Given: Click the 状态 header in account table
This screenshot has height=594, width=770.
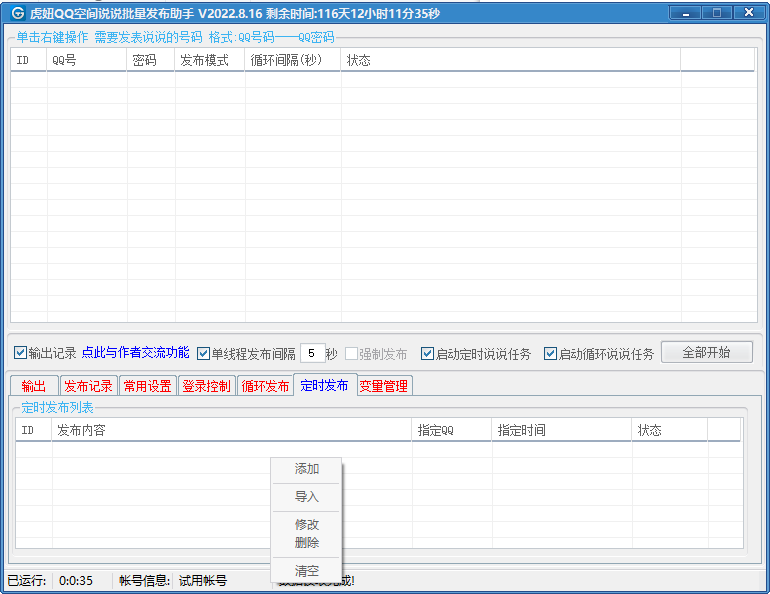Looking at the screenshot, I should point(511,60).
